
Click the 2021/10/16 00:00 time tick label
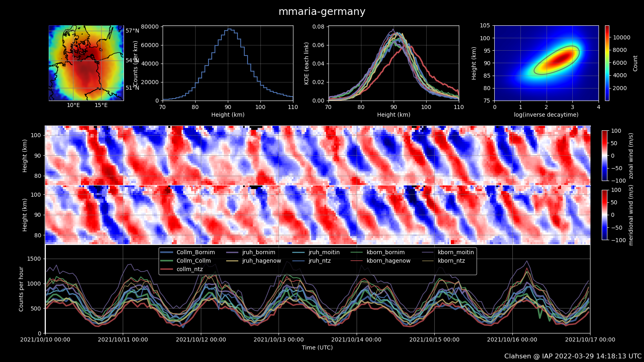click(512, 339)
